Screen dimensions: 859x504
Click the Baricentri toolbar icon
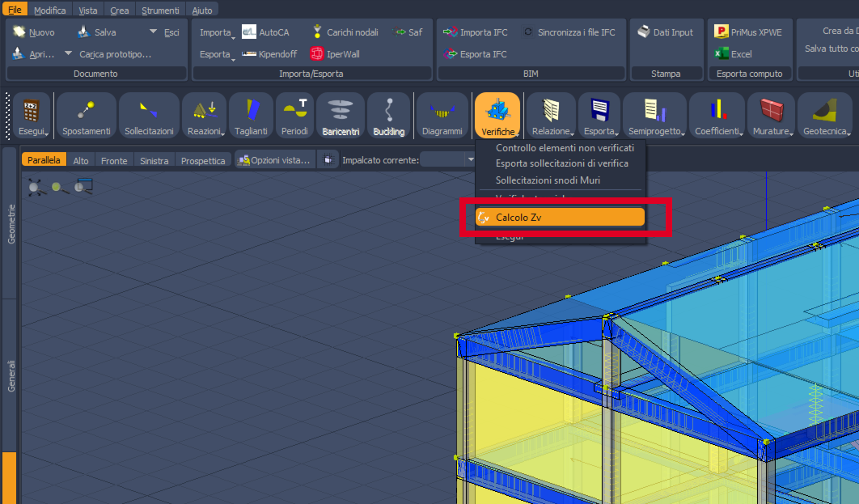pos(341,116)
